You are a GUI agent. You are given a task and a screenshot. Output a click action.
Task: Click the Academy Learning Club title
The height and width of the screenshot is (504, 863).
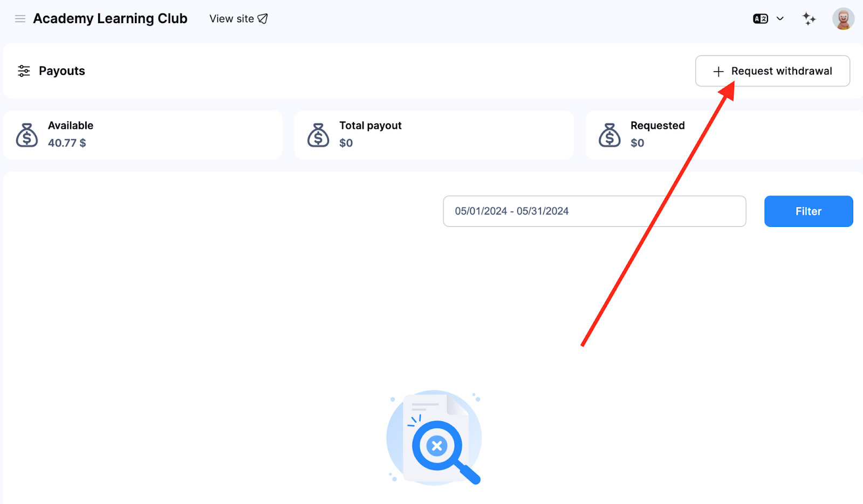click(x=110, y=19)
